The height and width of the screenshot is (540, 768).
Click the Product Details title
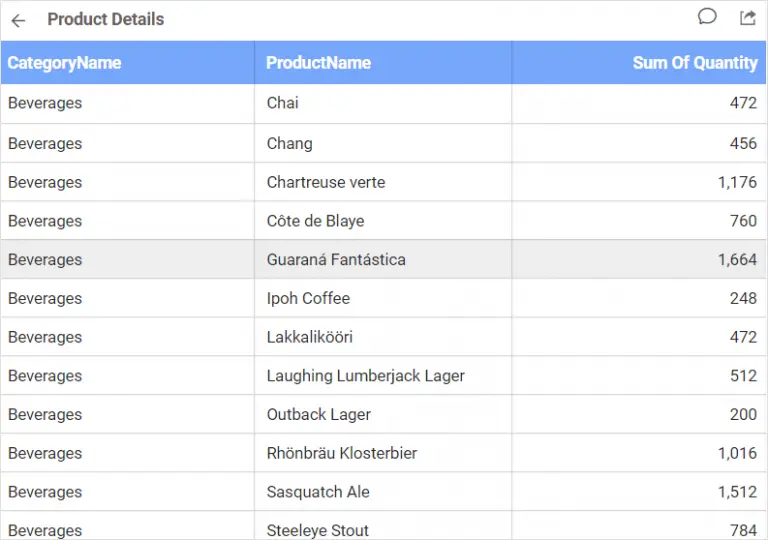(x=105, y=19)
